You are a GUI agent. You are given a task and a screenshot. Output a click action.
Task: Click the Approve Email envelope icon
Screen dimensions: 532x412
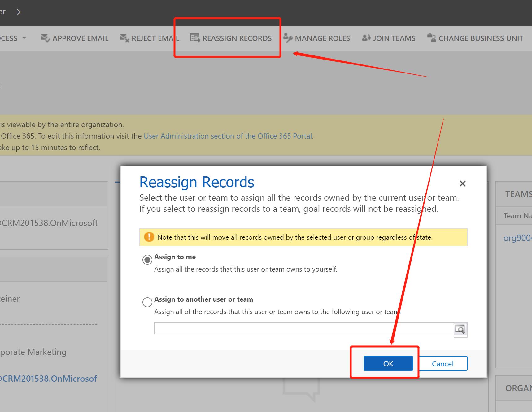click(45, 38)
